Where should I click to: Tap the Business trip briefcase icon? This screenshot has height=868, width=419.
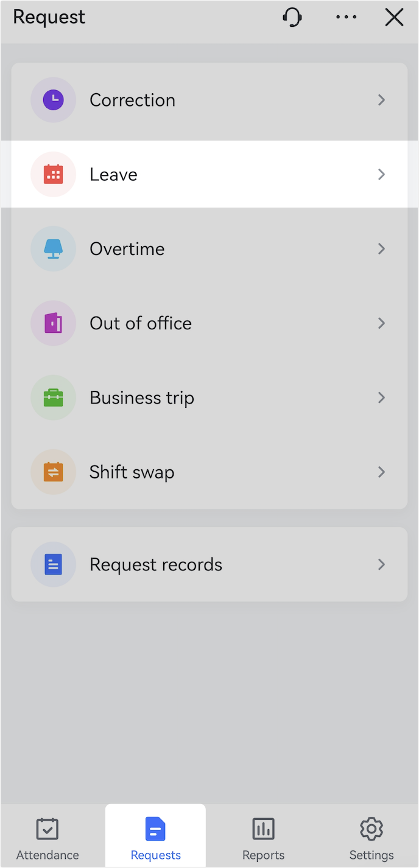point(53,397)
